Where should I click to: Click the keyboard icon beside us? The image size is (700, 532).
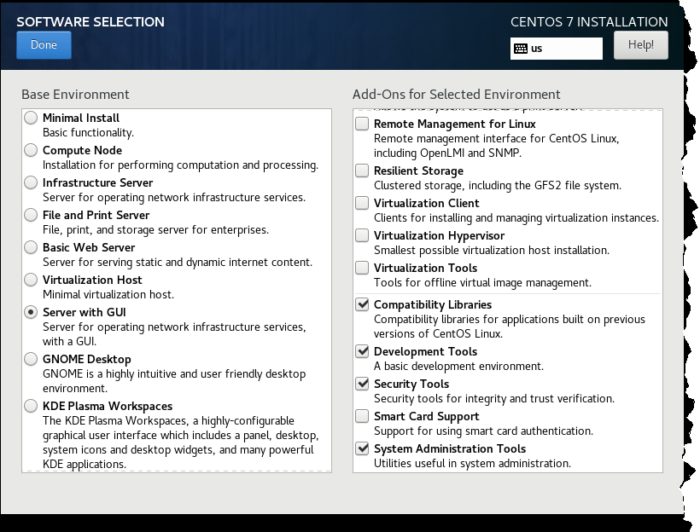(x=521, y=48)
